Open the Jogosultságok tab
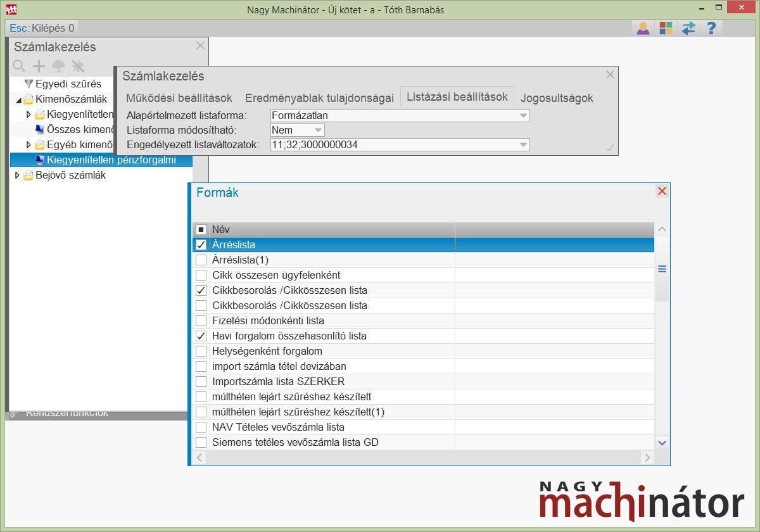Image resolution: width=760 pixels, height=532 pixels. pos(557,98)
